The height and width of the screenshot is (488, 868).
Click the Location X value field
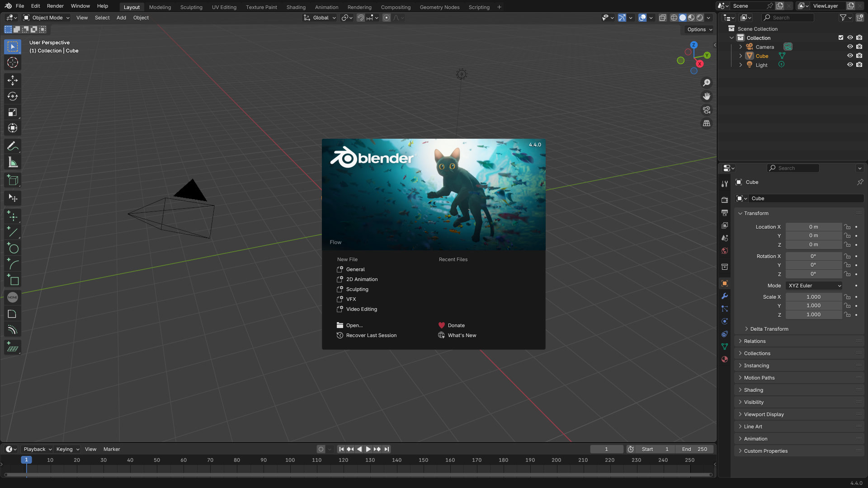[814, 227]
